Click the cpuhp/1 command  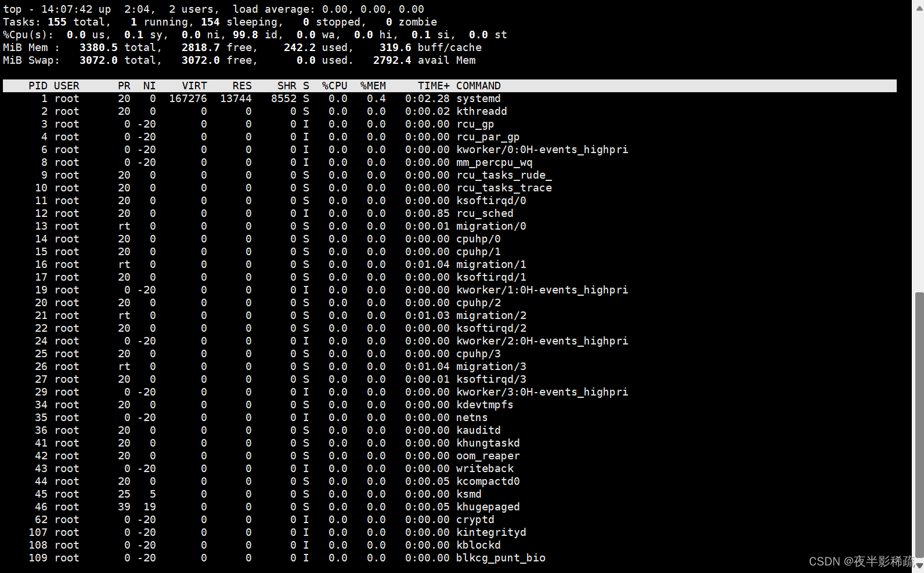pos(478,252)
